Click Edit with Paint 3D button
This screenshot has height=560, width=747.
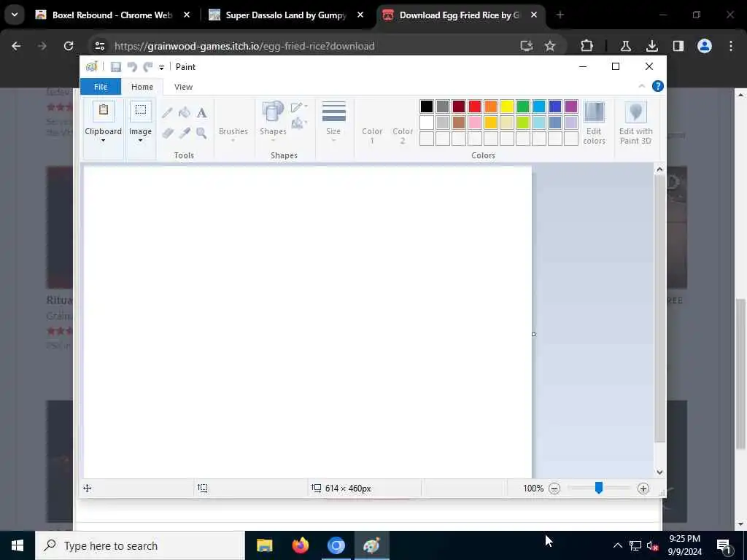(636, 122)
